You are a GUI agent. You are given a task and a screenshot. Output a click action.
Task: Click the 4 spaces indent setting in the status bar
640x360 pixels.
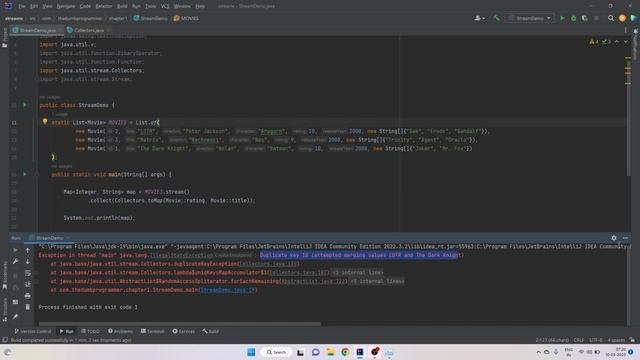[616, 340]
